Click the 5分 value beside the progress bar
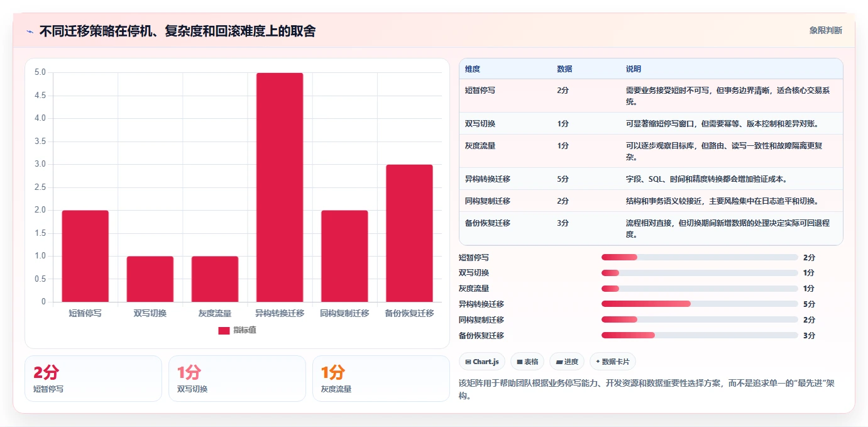Screen dimensions: 868x427 tap(809, 304)
